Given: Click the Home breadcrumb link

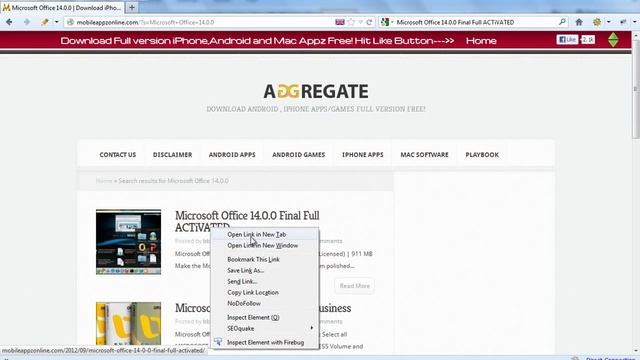Looking at the screenshot, I should [104, 181].
